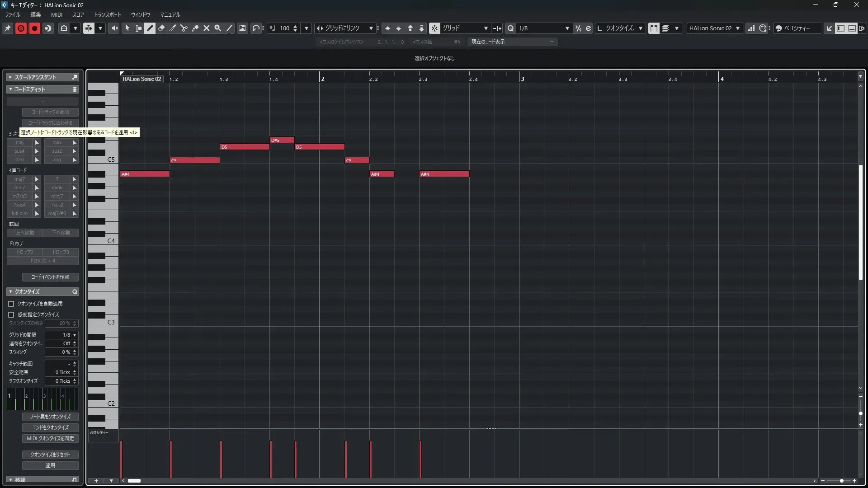Open the MIDI menu
This screenshot has height=488, width=868.
pos(57,14)
